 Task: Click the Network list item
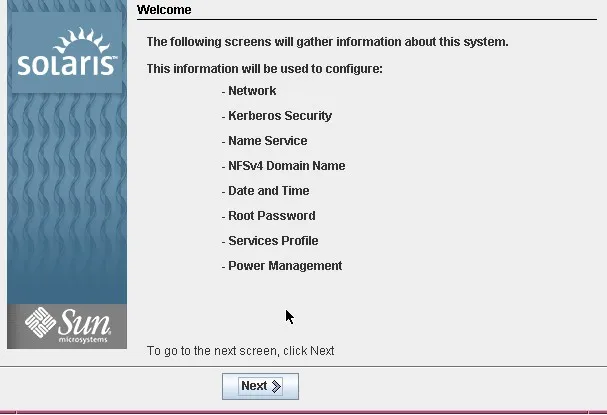pyautogui.click(x=252, y=91)
